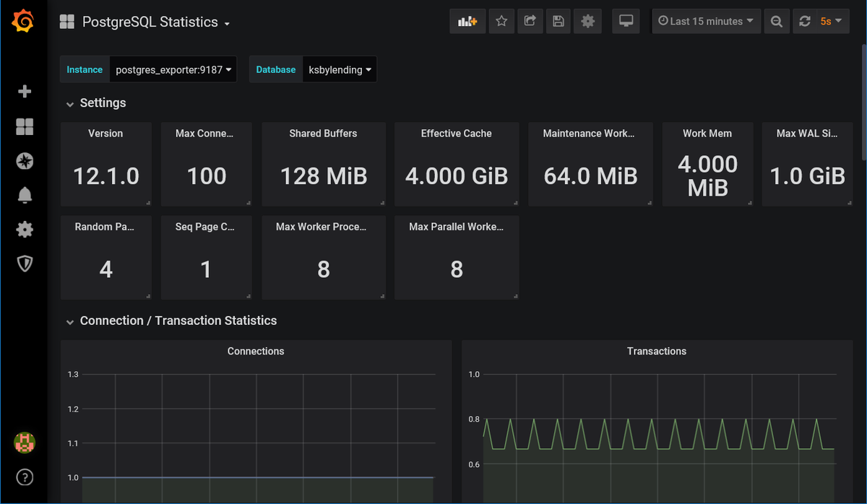Screen dimensions: 867x504
Task: Open dashboard settings gear in toolbar
Action: point(587,22)
